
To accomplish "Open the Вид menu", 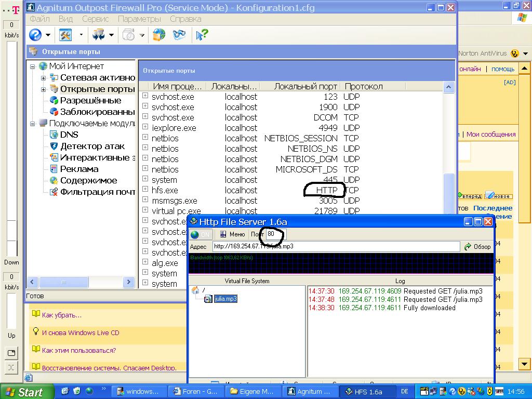I will [x=65, y=19].
